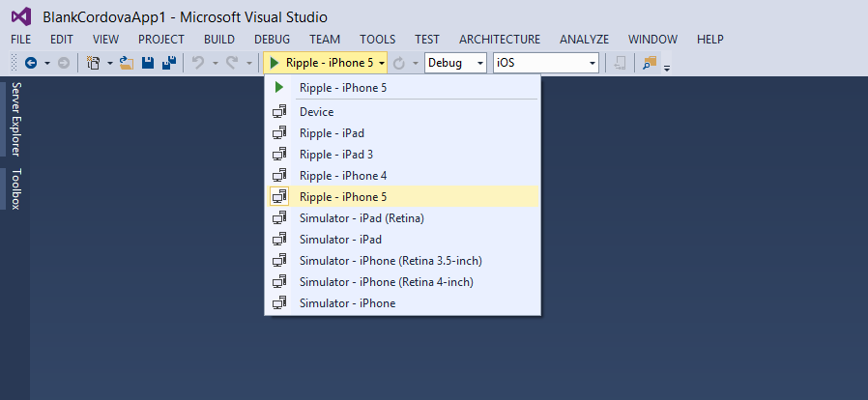Open the BUILD menu
This screenshot has width=868, height=400.
pos(219,40)
